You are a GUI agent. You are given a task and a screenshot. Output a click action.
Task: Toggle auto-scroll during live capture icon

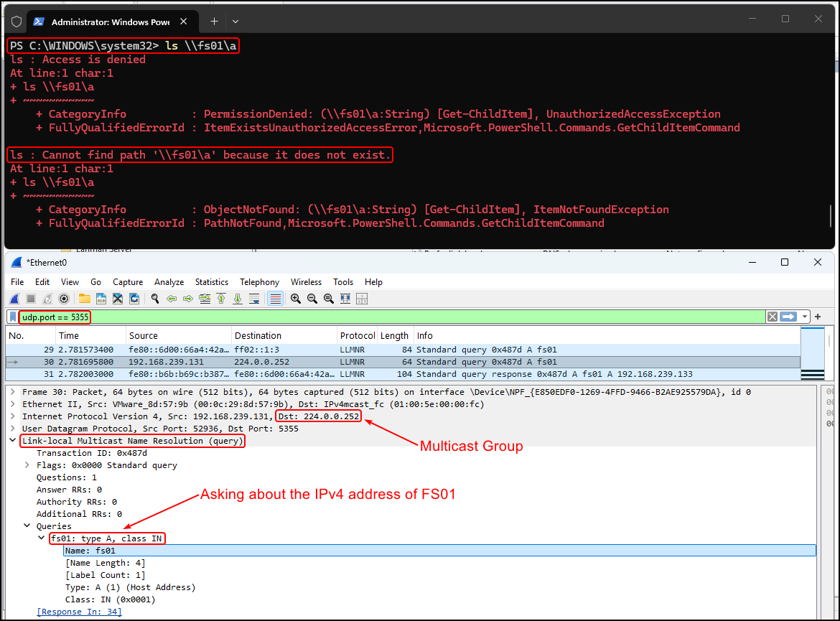pyautogui.click(x=254, y=299)
